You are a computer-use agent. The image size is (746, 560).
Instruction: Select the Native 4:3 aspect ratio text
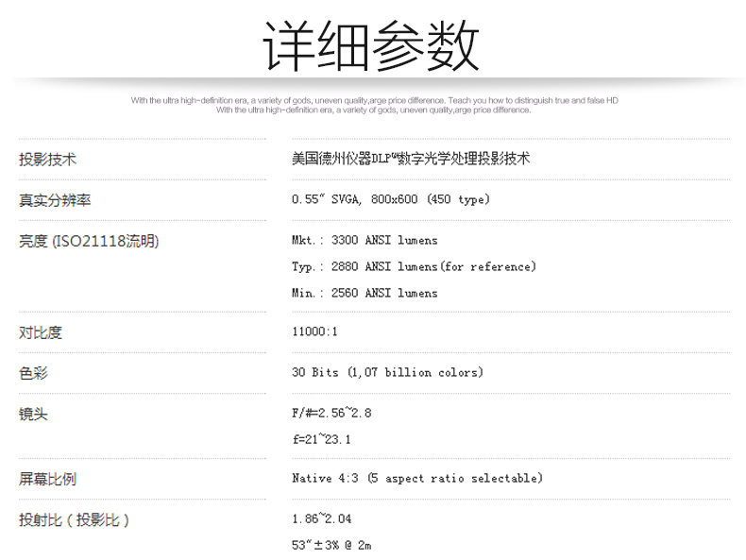[416, 479]
